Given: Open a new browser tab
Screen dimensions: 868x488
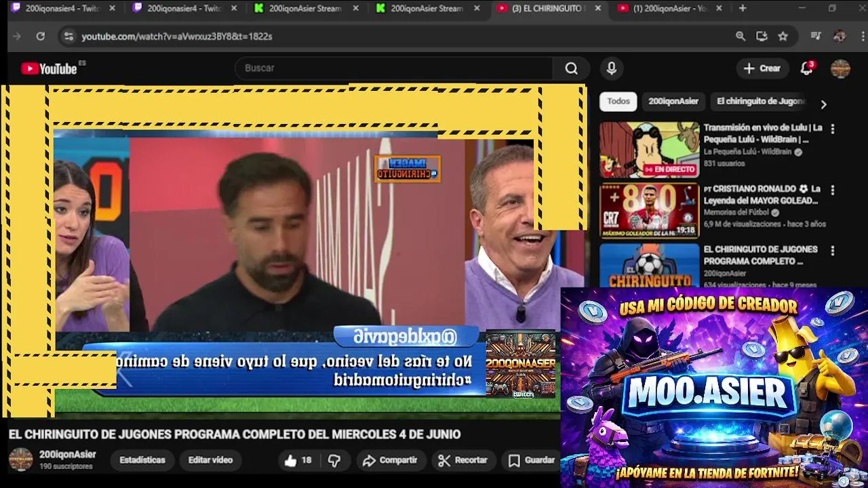Looking at the screenshot, I should pyautogui.click(x=743, y=8).
